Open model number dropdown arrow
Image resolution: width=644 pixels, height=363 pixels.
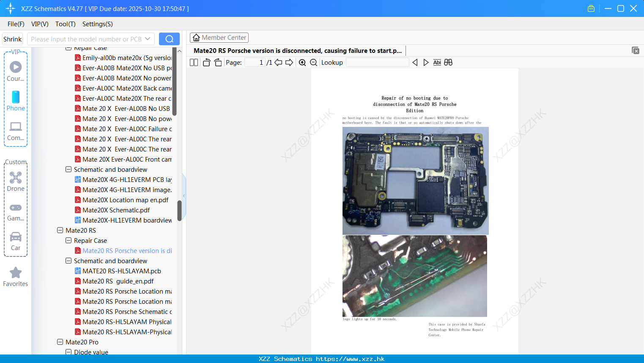point(148,39)
